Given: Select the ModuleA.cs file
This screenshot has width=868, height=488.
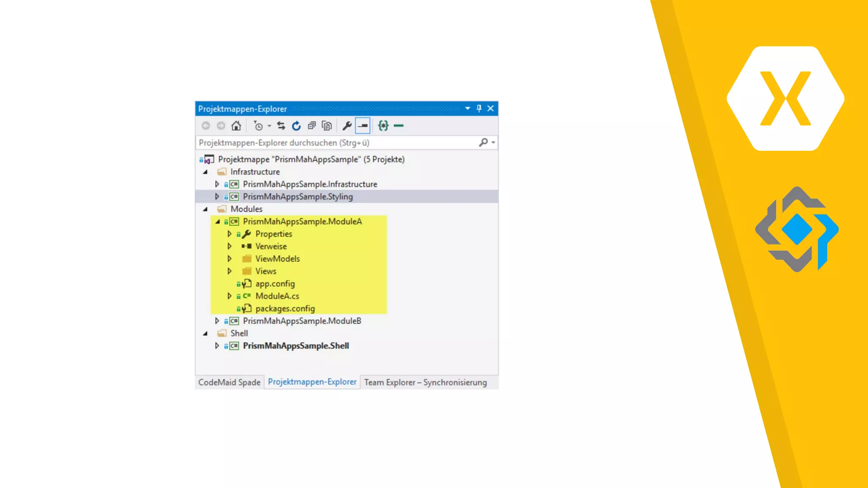Looking at the screenshot, I should [277, 296].
